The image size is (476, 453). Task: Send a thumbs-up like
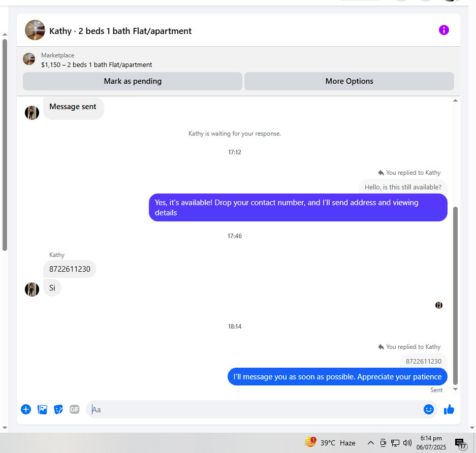(x=449, y=409)
